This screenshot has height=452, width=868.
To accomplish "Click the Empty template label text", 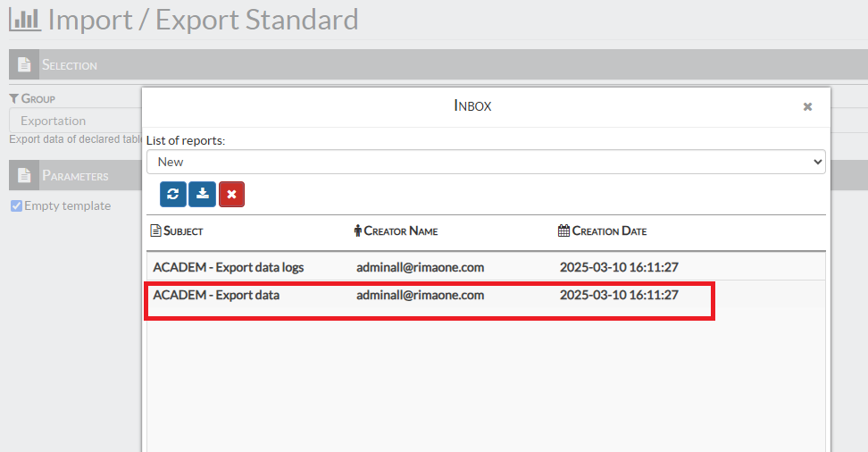I will [68, 206].
